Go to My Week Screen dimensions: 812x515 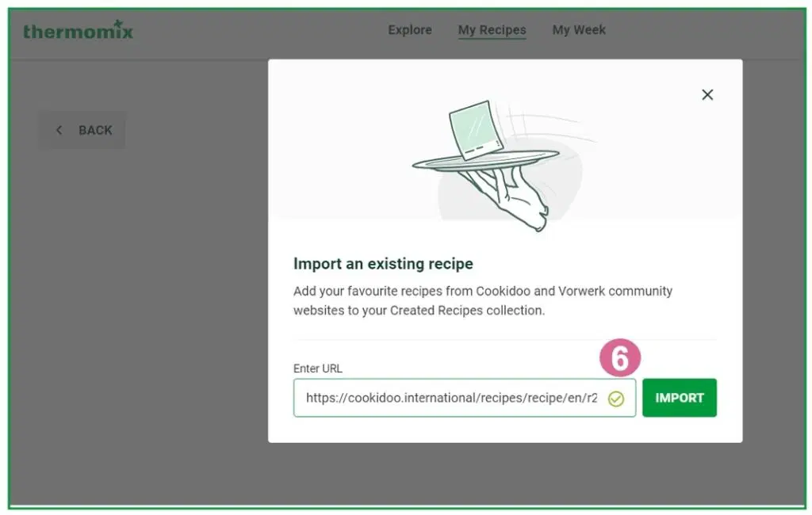click(x=578, y=30)
